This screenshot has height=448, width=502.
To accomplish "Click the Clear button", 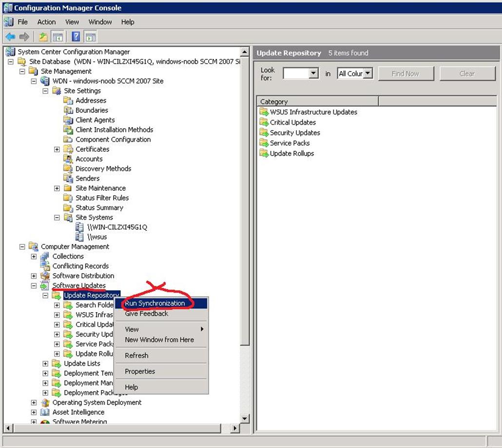I will pyautogui.click(x=467, y=74).
